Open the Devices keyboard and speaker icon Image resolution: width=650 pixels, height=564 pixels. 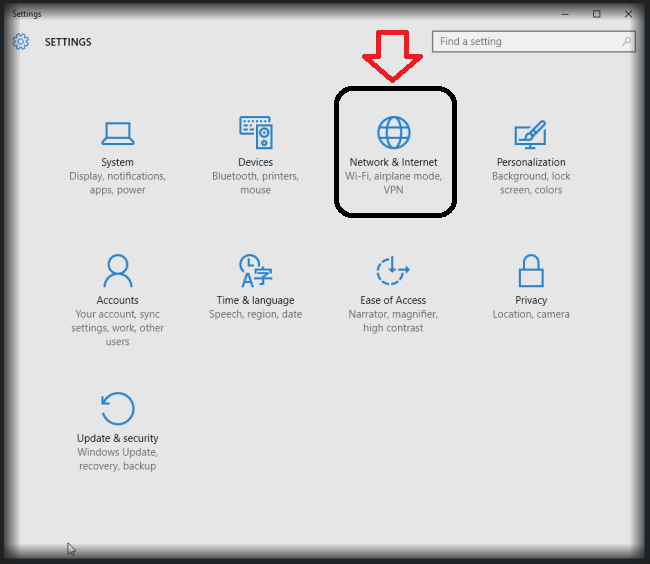tap(256, 133)
